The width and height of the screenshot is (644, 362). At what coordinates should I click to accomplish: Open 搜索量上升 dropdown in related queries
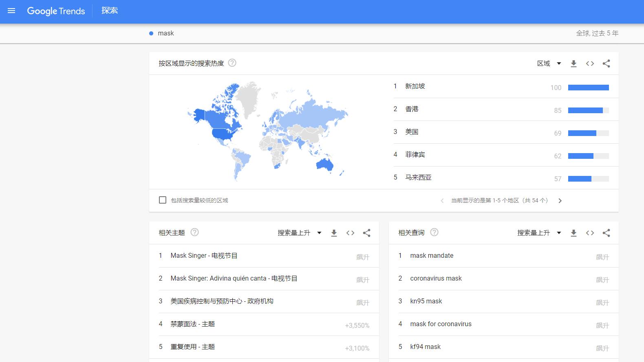pos(539,233)
